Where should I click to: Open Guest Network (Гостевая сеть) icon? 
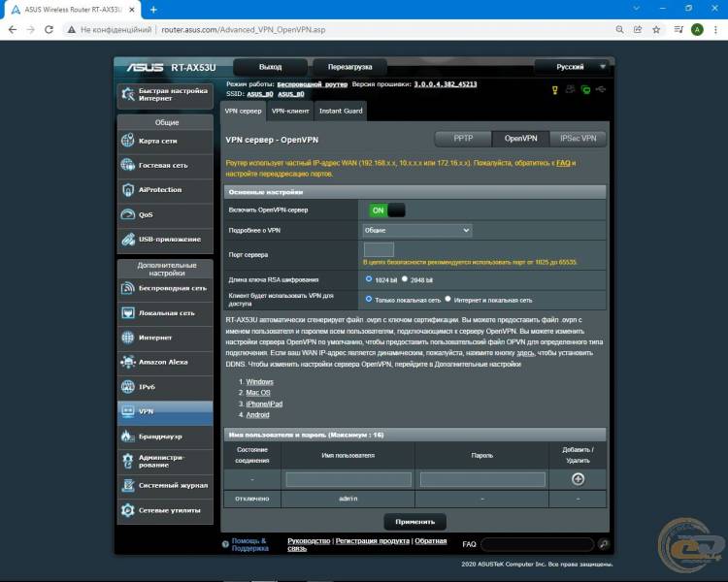click(x=128, y=165)
